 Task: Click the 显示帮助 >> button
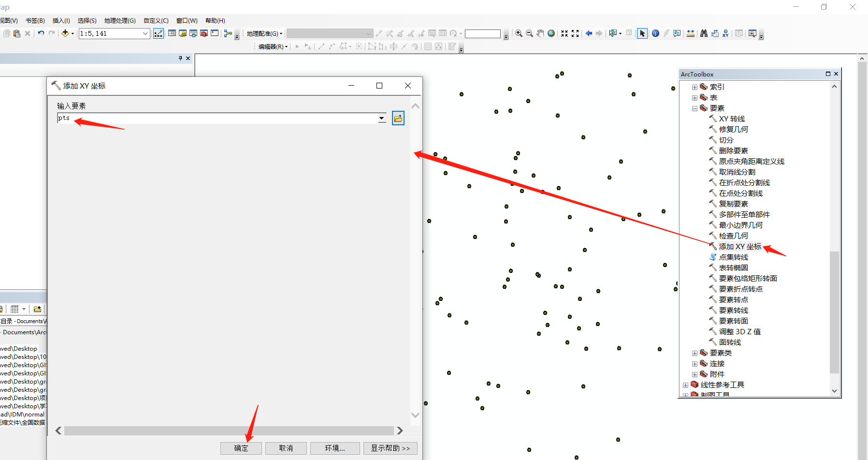click(391, 448)
